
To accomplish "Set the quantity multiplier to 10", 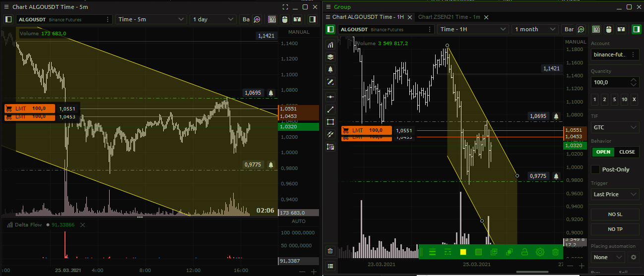I will tap(625, 100).
